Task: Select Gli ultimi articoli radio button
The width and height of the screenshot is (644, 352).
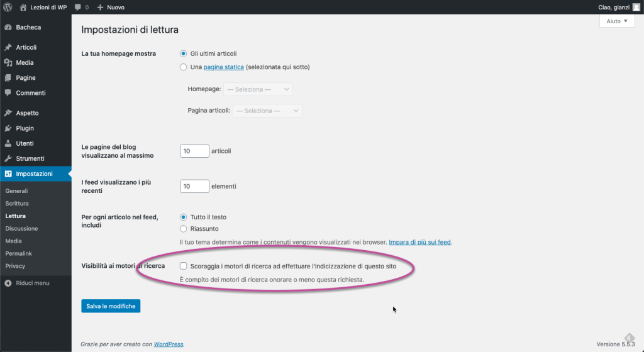Action: click(x=183, y=54)
